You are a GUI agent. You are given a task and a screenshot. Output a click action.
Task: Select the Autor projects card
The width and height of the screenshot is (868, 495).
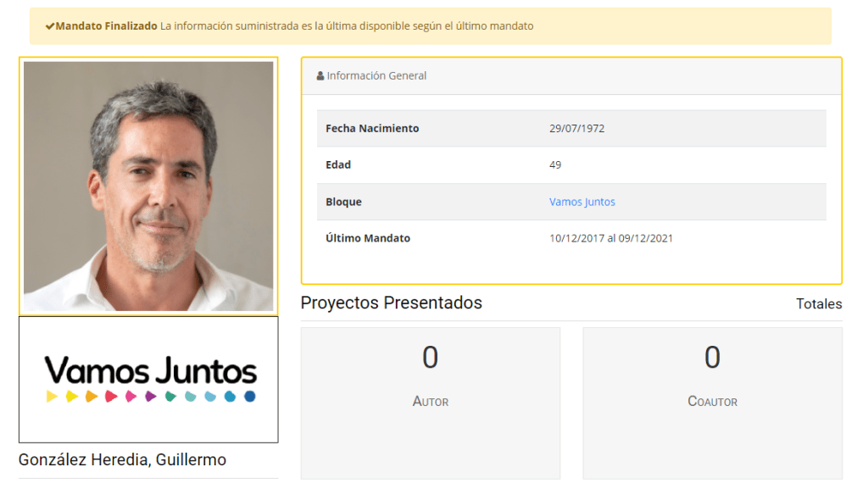click(430, 403)
